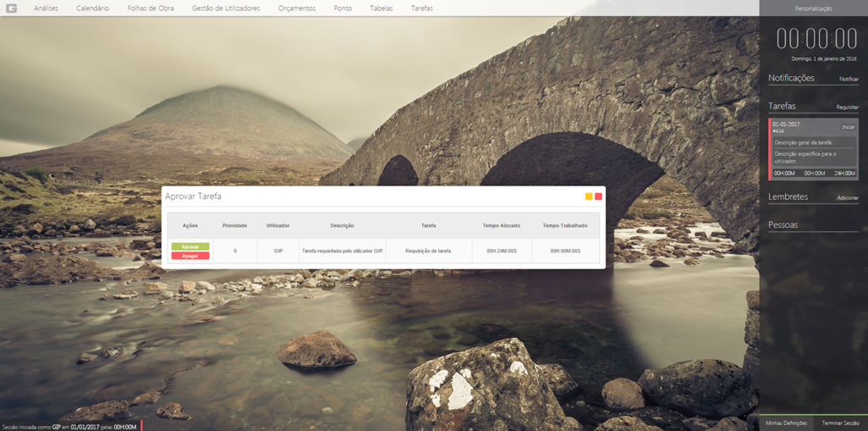This screenshot has height=431, width=868.
Task: Open the Ponto menu item
Action: point(343,8)
